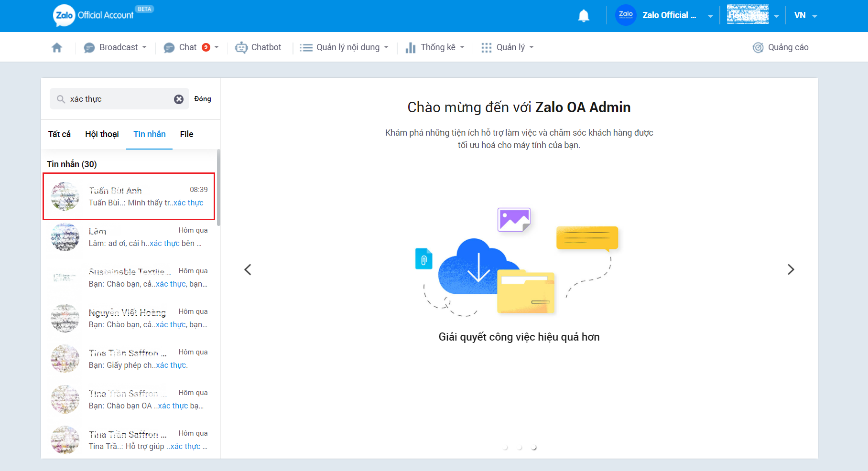Click the Quản lý nội dung list icon
The image size is (868, 471).
tap(306, 48)
